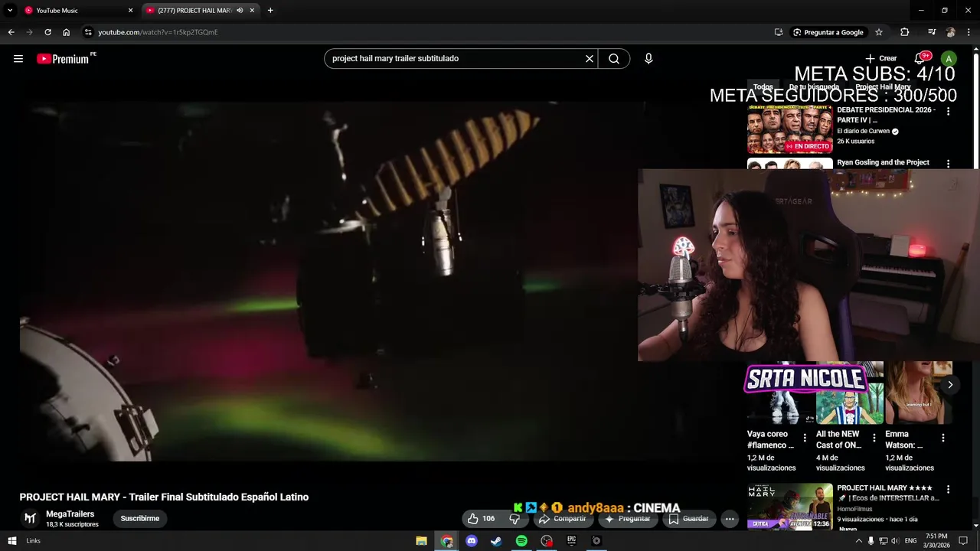
Task: Start voice search with the microphone
Action: click(x=648, y=58)
